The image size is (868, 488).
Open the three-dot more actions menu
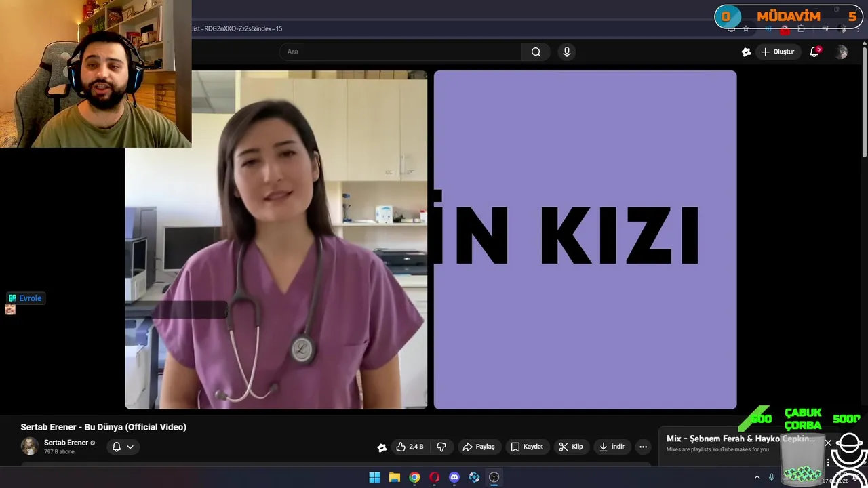click(x=643, y=447)
